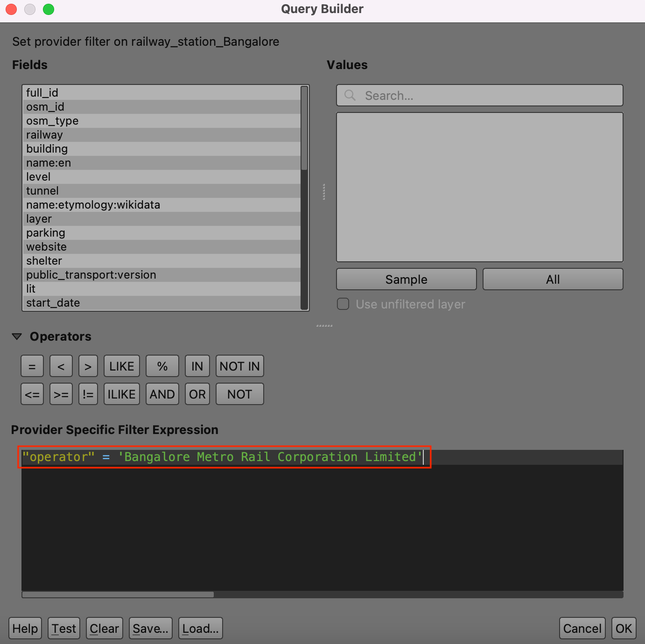Clear the filter expression
This screenshot has width=645, height=644.
click(x=105, y=628)
